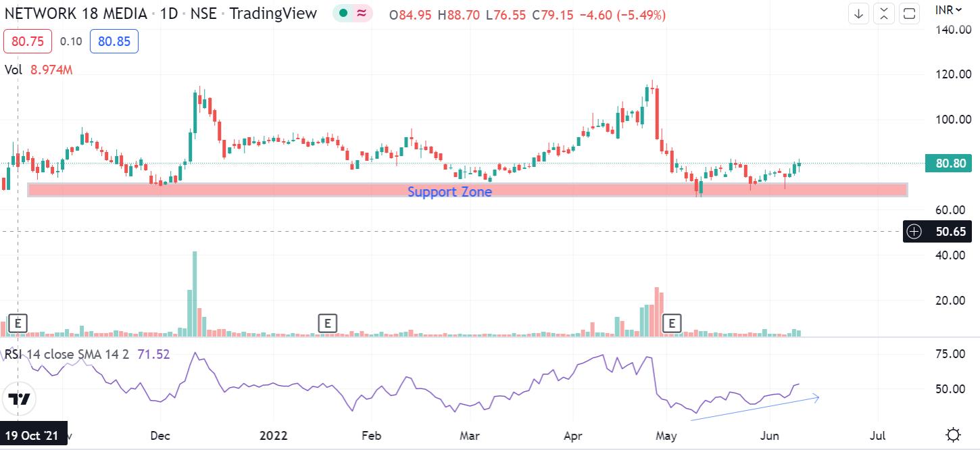Select the blue RSI trend arrow line
980x450 pixels.
coord(754,408)
